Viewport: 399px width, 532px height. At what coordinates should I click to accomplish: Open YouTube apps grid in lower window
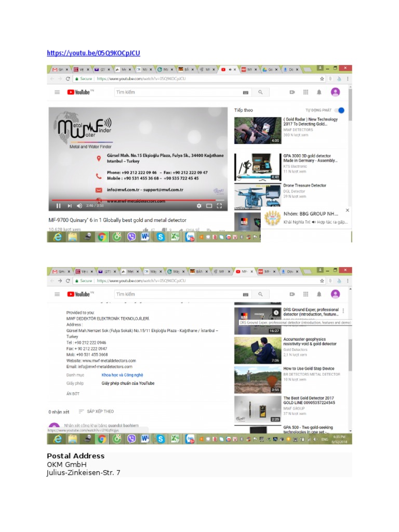pos(305,294)
